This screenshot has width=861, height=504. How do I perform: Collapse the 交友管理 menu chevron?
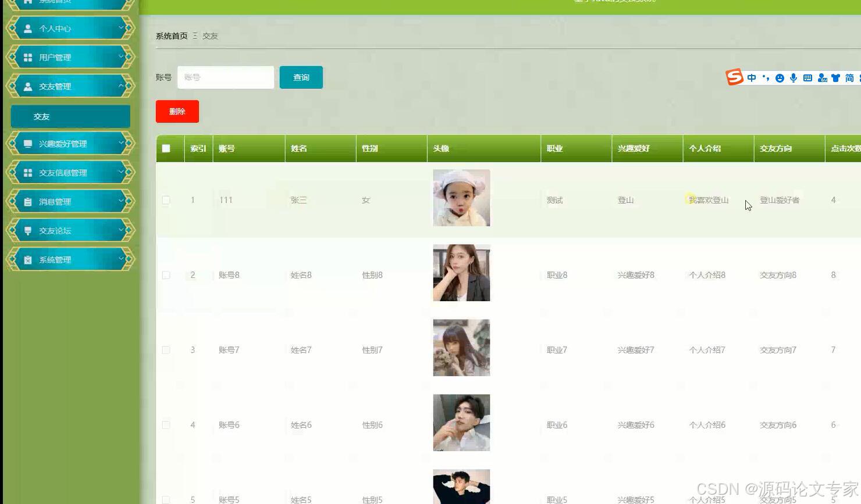(121, 85)
